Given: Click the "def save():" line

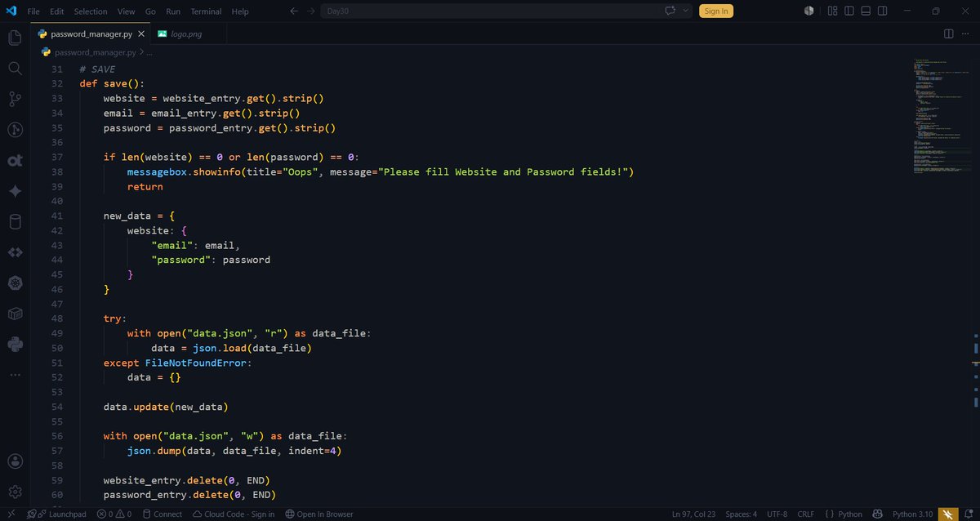Looking at the screenshot, I should tap(112, 83).
